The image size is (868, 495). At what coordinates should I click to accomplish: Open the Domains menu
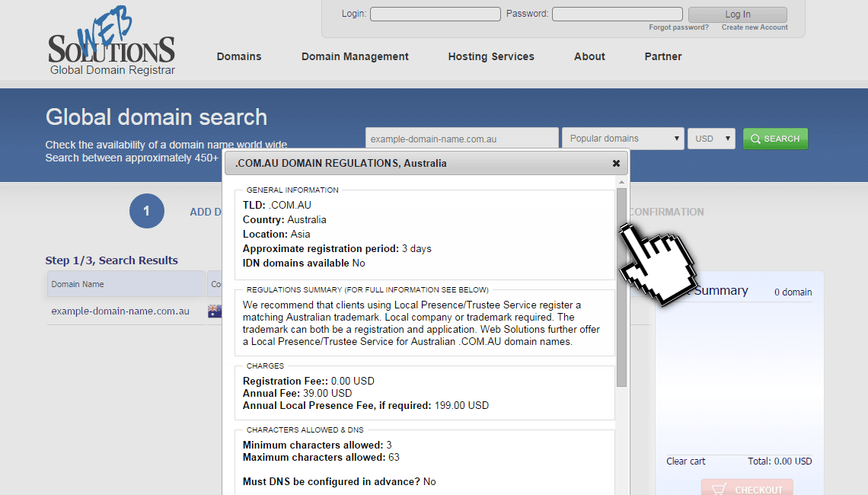239,56
